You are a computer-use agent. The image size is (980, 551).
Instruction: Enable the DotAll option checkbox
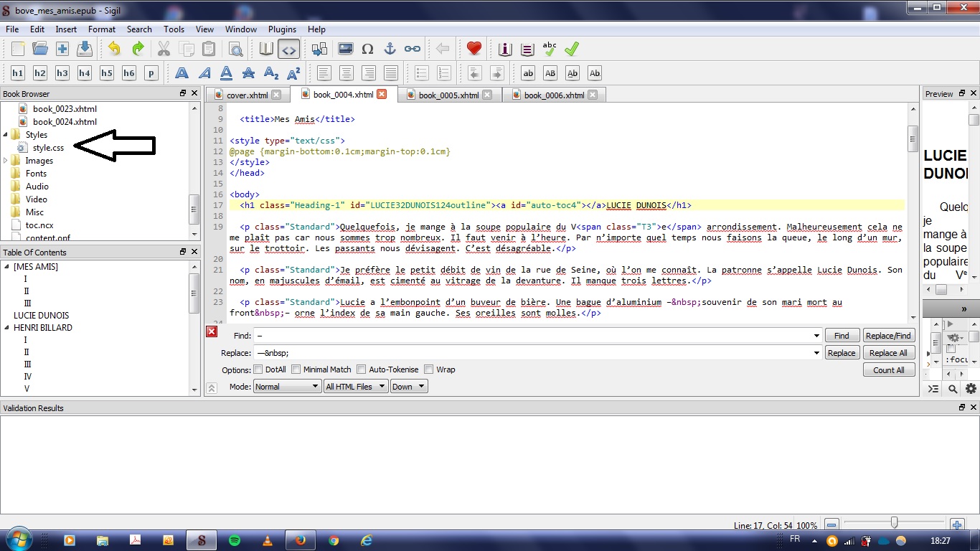click(258, 369)
